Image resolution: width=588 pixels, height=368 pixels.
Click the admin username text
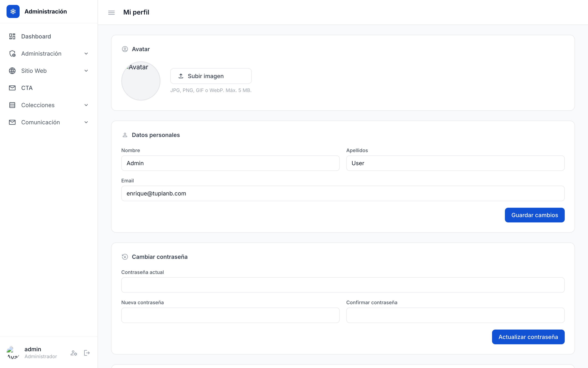[33, 349]
